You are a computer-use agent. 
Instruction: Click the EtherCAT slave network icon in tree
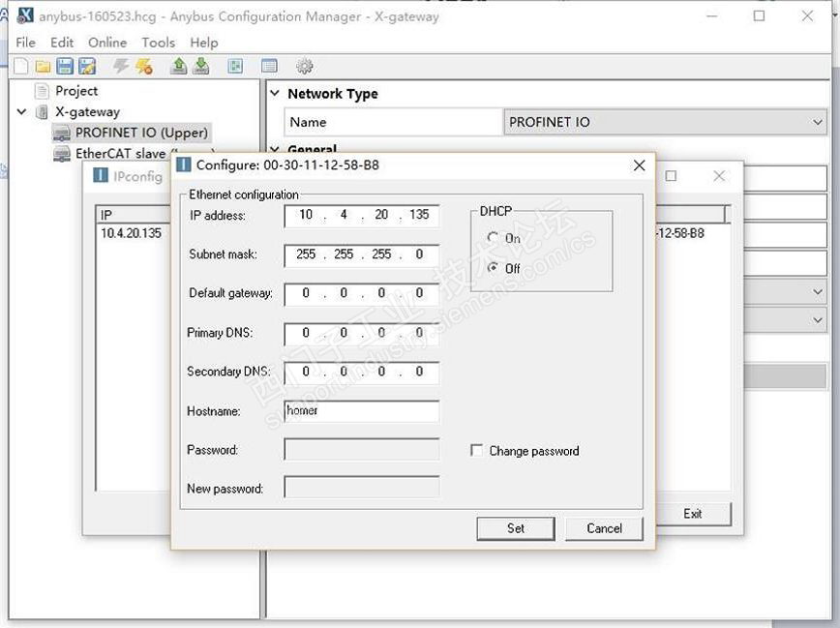click(x=62, y=154)
